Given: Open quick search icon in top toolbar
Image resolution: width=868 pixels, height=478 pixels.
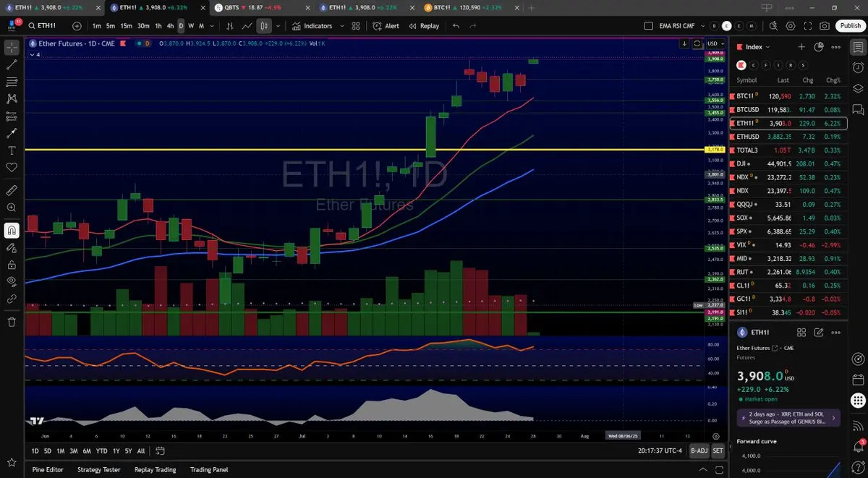Looking at the screenshot, I should point(773,26).
